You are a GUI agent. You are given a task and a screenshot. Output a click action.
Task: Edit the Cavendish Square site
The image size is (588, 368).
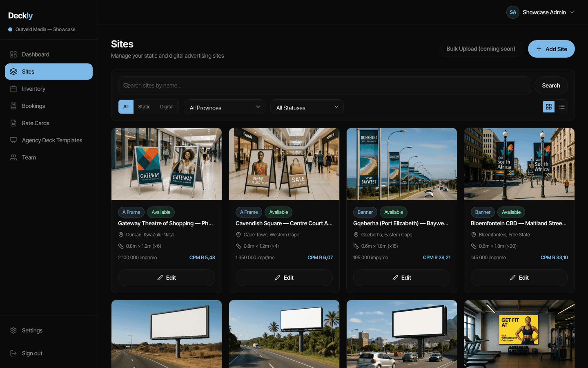[284, 278]
